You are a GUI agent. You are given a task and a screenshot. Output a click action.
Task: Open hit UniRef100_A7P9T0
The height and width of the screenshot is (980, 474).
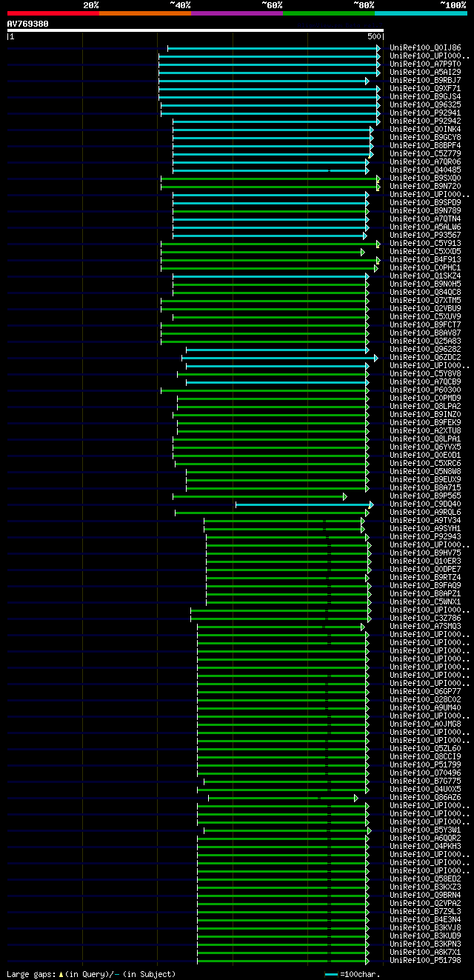coord(425,64)
